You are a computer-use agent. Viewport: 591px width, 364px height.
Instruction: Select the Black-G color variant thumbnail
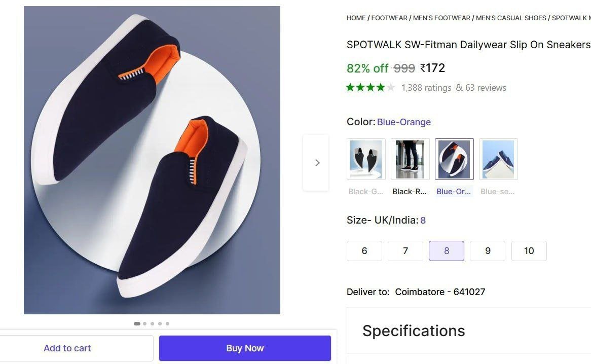(x=366, y=159)
